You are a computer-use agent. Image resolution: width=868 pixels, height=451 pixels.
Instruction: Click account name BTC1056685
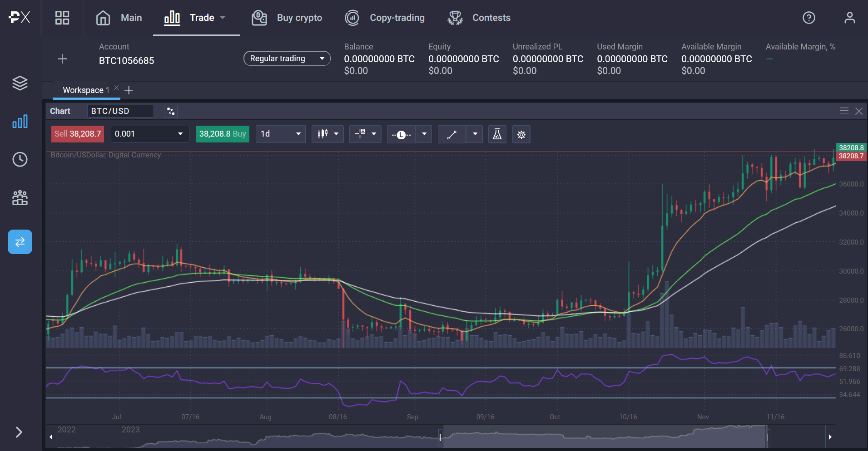pos(127,61)
